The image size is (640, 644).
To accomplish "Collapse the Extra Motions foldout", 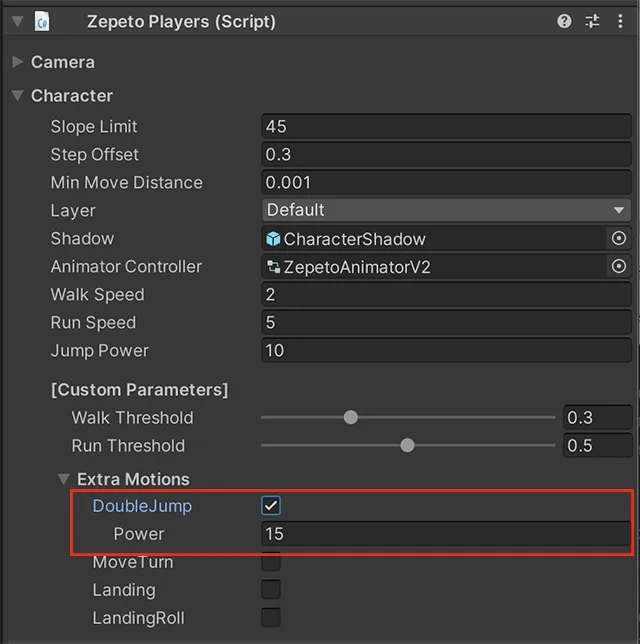I will pos(63,479).
